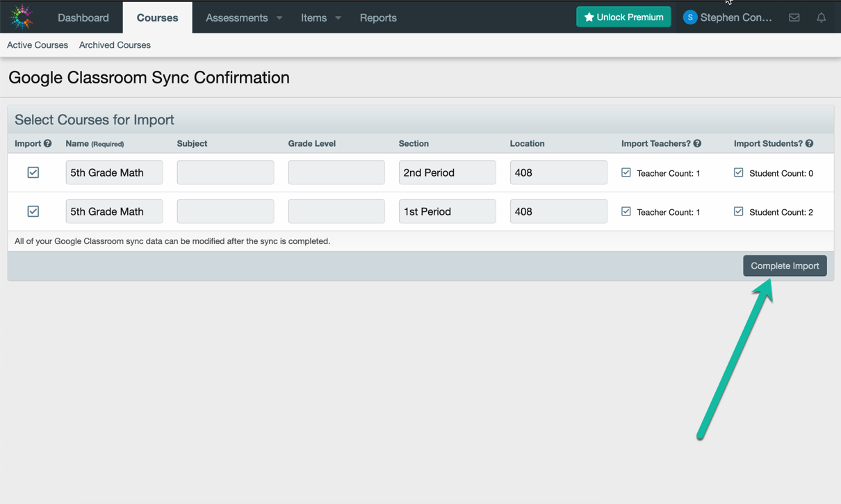Edit Location 408 in the 2nd Period row
Image resolution: width=841 pixels, height=504 pixels.
pyautogui.click(x=558, y=172)
